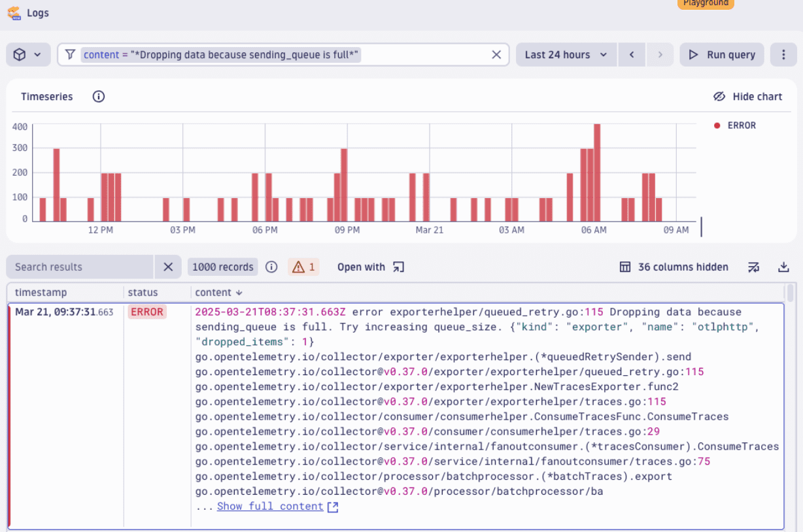
Task: Click in the Search results field
Action: point(80,267)
